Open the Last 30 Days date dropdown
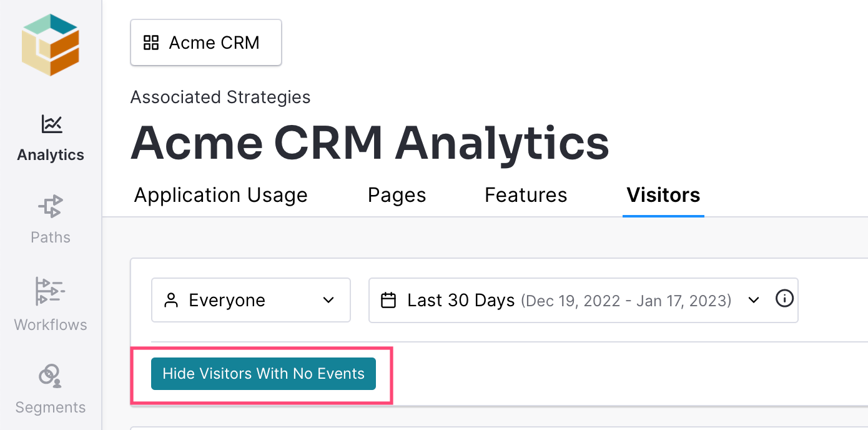 pyautogui.click(x=583, y=300)
